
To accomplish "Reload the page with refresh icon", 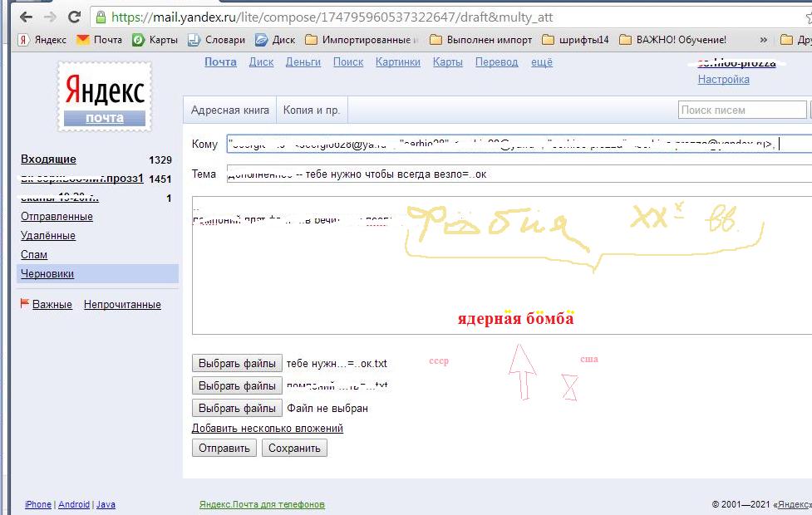I will [74, 17].
